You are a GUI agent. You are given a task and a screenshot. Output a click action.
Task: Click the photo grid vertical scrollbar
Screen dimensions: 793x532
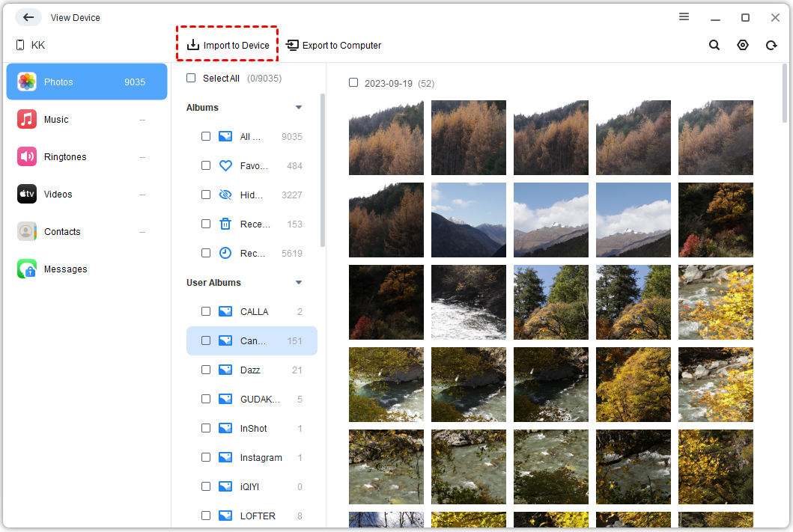[785, 94]
